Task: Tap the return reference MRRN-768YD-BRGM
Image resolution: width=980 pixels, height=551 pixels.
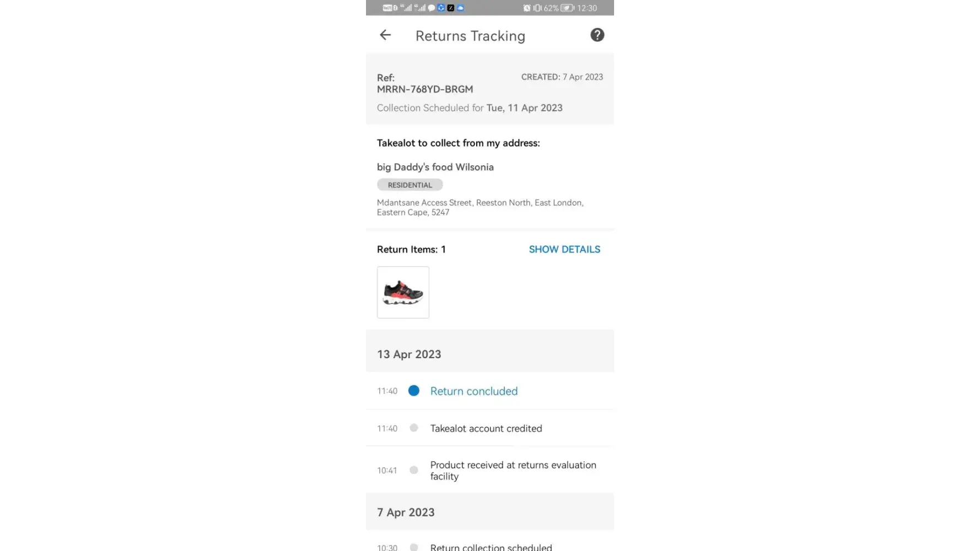Action: [425, 89]
